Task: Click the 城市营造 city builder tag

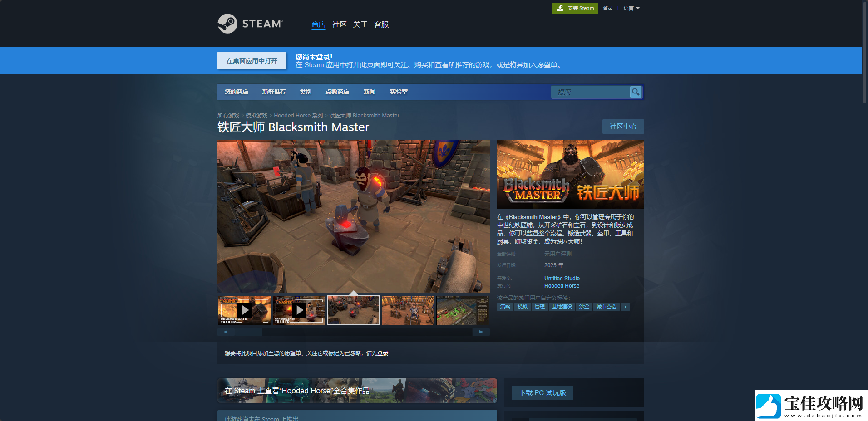Action: pos(606,307)
